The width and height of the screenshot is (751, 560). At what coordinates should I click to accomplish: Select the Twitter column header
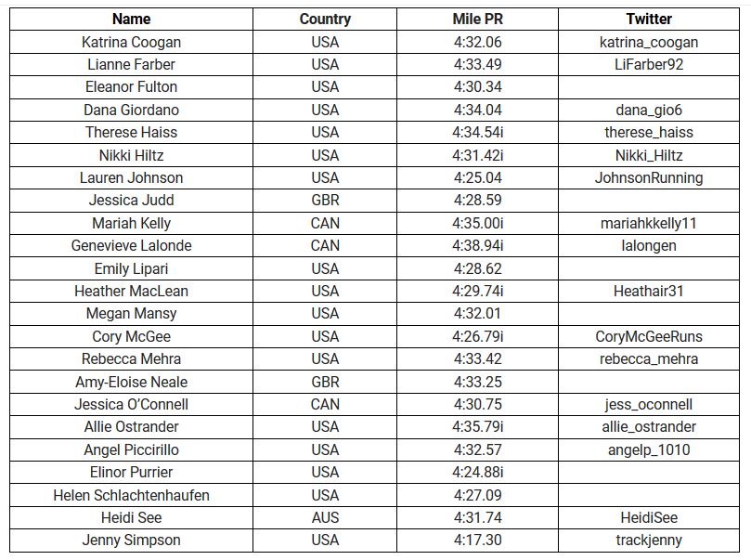[x=649, y=20]
